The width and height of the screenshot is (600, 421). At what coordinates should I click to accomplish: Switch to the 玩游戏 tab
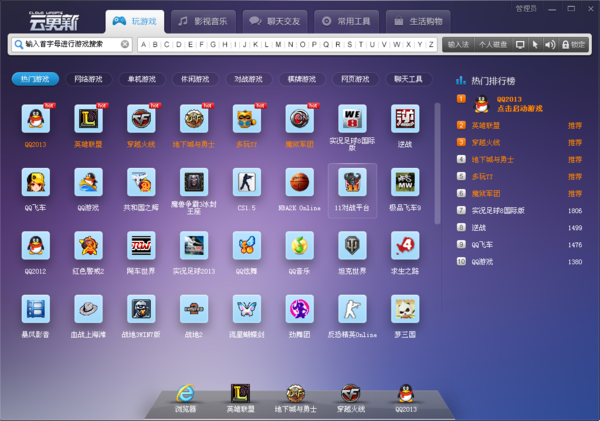[x=135, y=21]
